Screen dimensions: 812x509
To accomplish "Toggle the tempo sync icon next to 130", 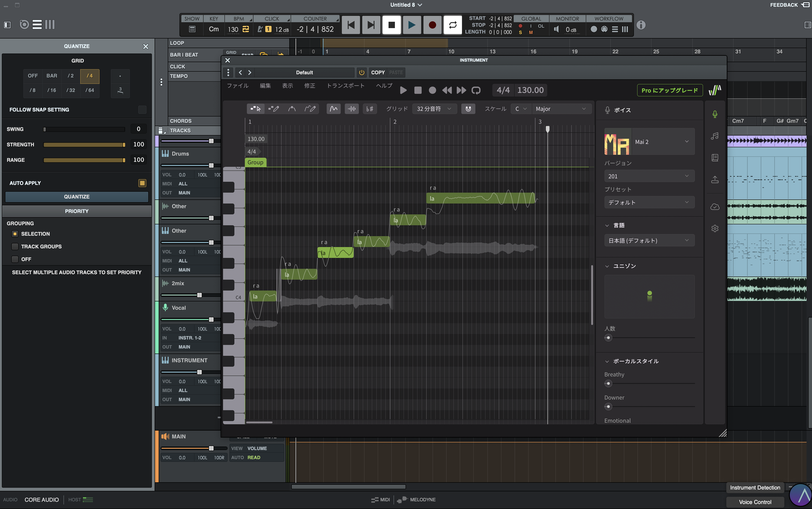I will [246, 29].
